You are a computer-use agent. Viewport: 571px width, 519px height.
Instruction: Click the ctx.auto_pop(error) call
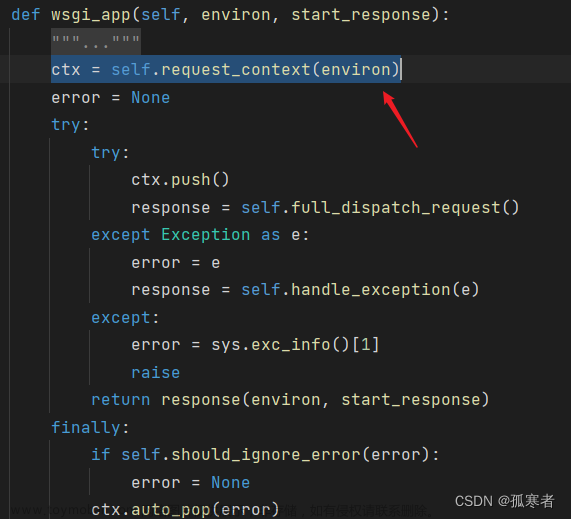pos(185,509)
